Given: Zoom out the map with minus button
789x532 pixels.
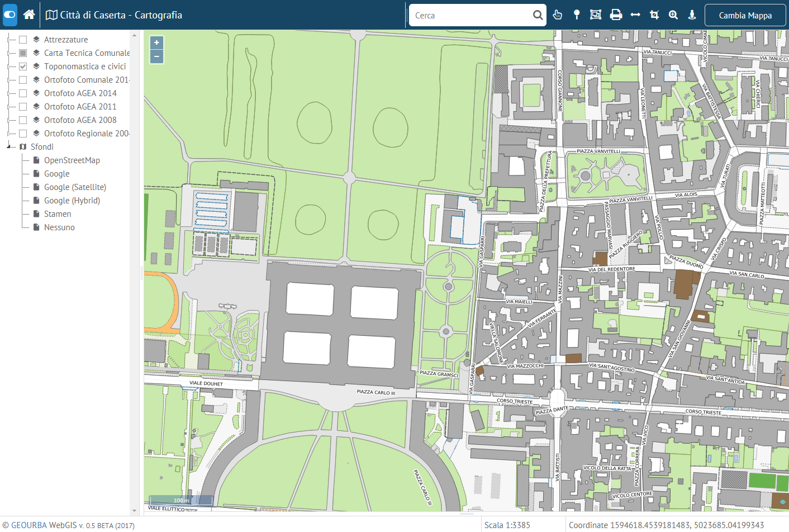Looking at the screenshot, I should point(156,56).
